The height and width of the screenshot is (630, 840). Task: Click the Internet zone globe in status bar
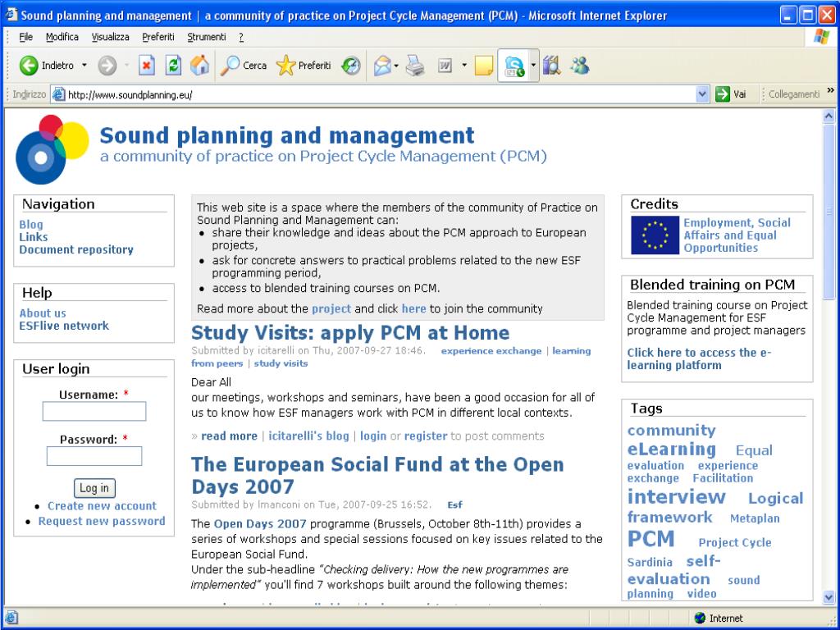[700, 619]
